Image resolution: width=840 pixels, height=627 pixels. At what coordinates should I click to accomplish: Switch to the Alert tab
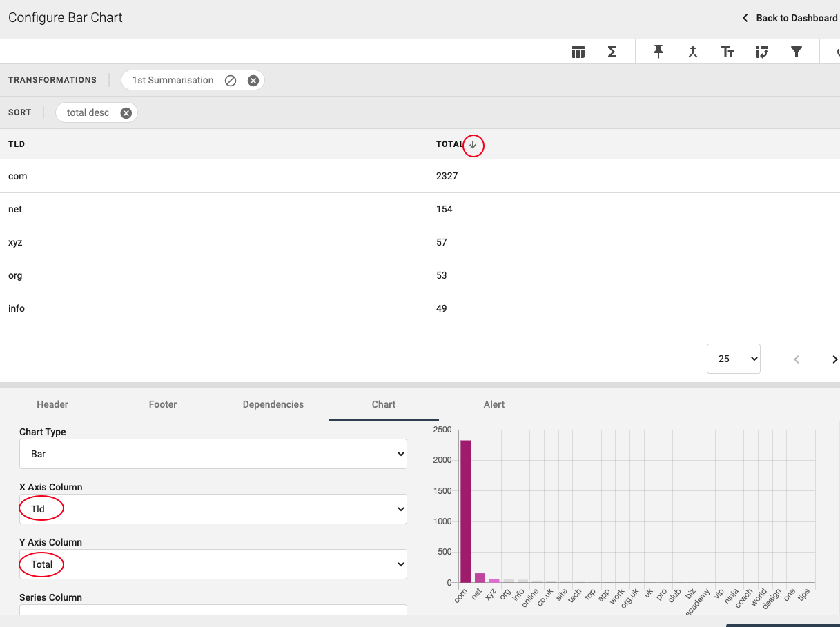(494, 404)
